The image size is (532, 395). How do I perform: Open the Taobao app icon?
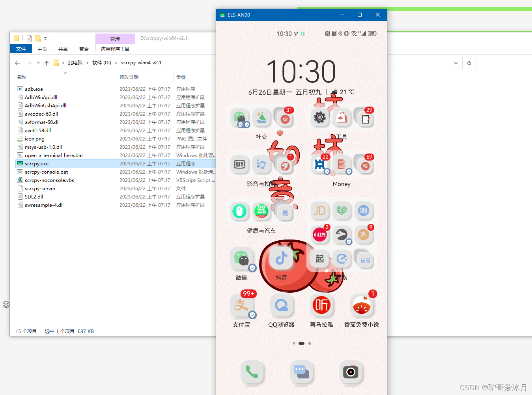[363, 211]
